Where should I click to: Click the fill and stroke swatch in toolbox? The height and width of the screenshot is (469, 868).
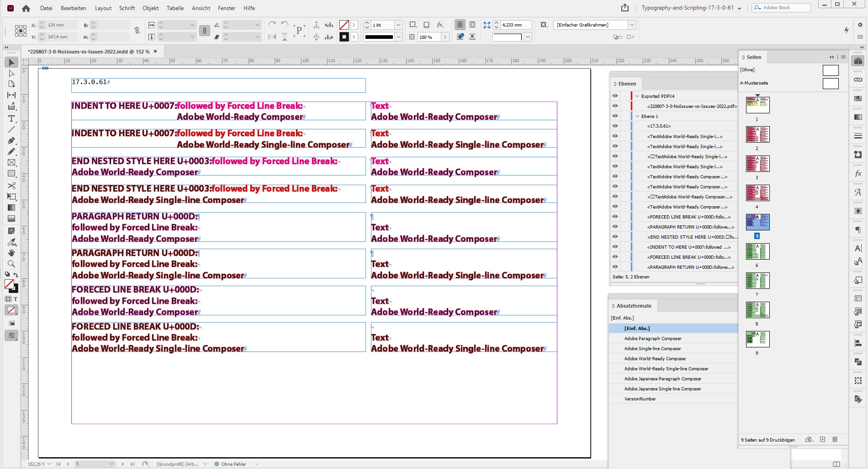click(x=11, y=286)
